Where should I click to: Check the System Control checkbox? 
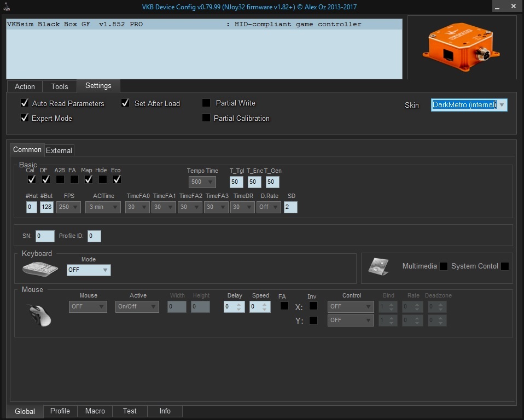pyautogui.click(x=504, y=266)
